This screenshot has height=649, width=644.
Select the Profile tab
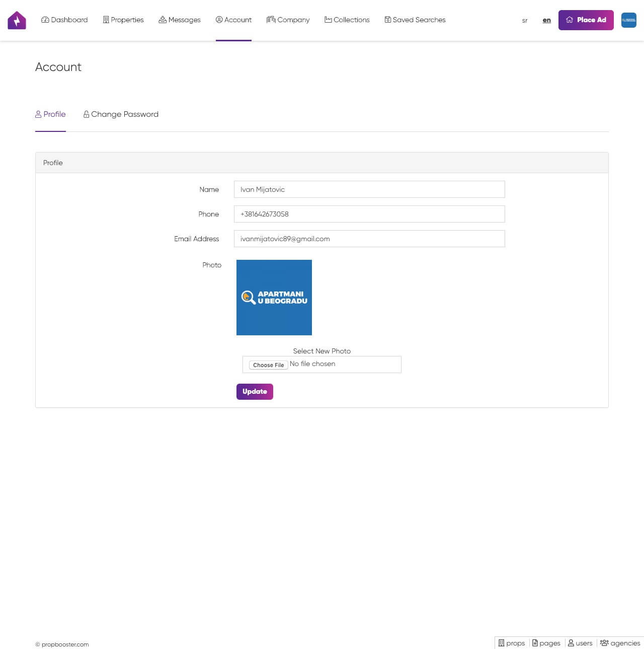pos(50,114)
